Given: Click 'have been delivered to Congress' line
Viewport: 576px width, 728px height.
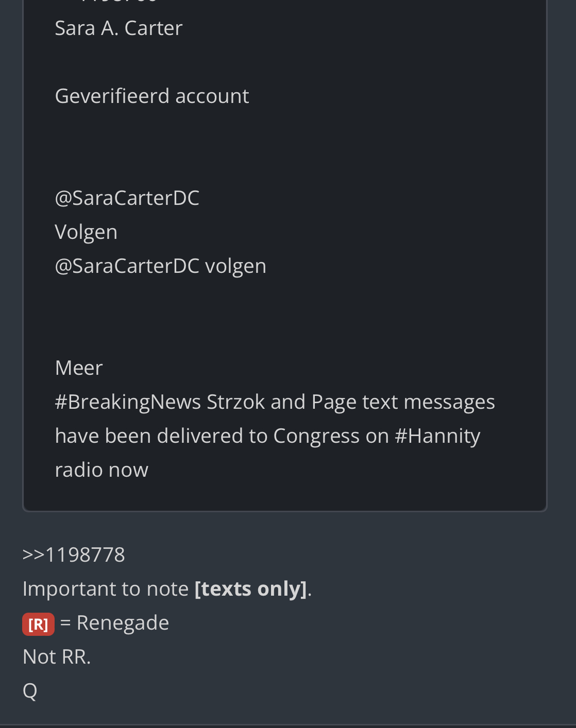Looking at the screenshot, I should tap(207, 436).
